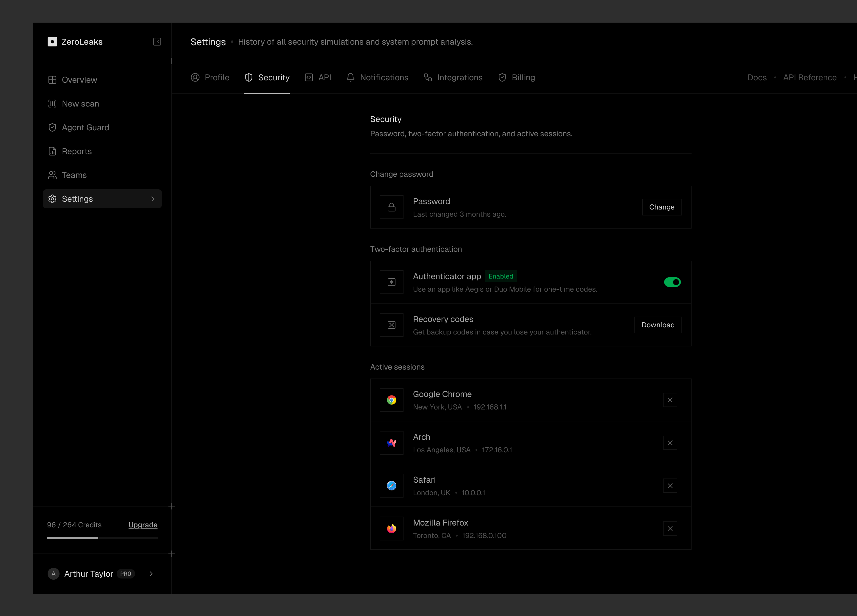Image resolution: width=857 pixels, height=616 pixels.
Task: Expand the Arthur Taylor account chevron
Action: pyautogui.click(x=151, y=574)
